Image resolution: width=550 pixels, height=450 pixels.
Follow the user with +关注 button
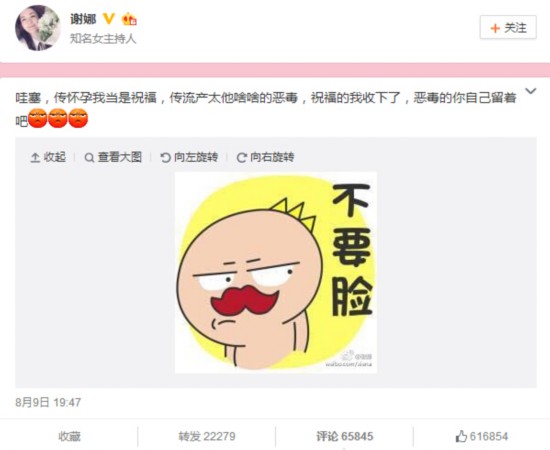point(508,27)
